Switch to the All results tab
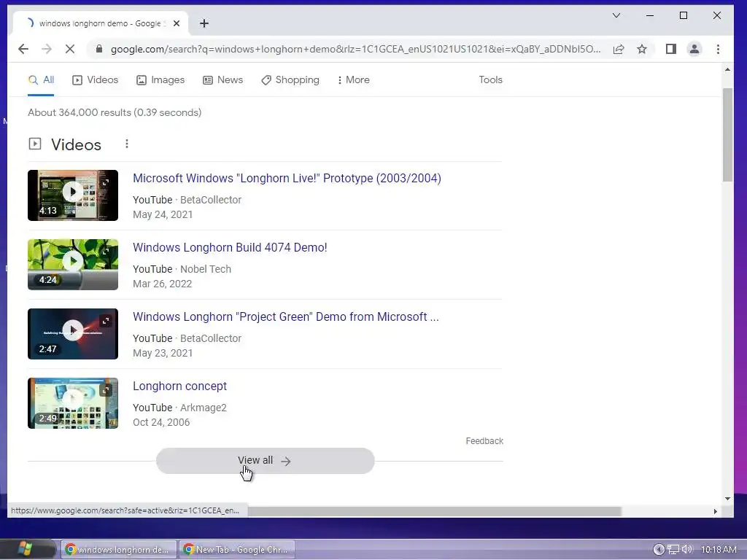 41,79
